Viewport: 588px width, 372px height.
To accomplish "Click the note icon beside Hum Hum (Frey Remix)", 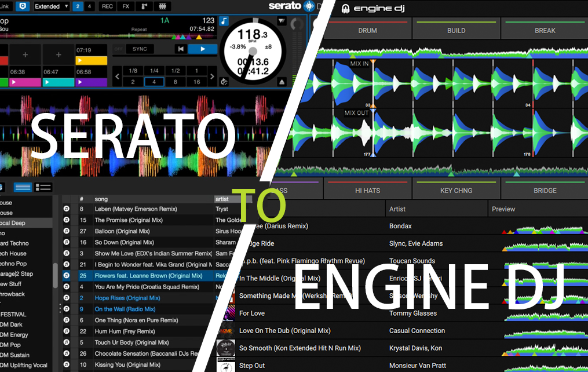I will pos(67,331).
